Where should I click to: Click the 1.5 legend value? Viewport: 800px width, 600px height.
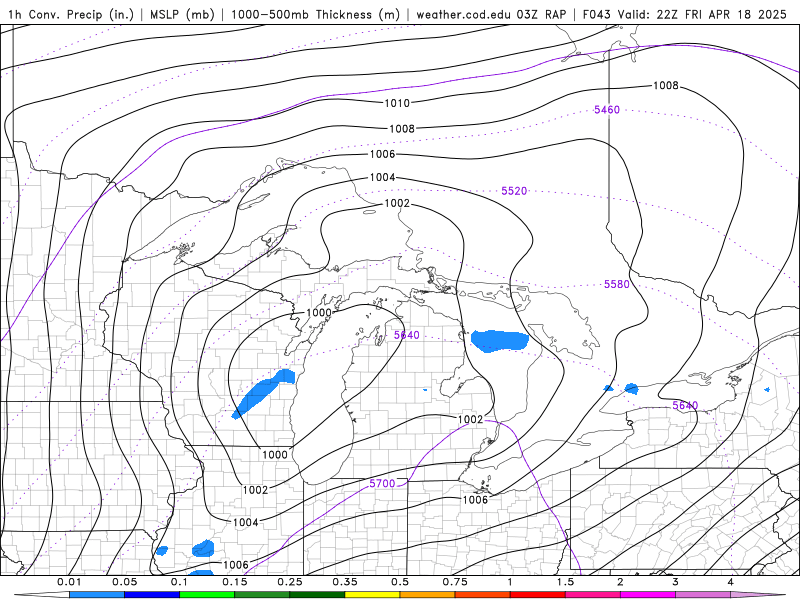(565, 582)
